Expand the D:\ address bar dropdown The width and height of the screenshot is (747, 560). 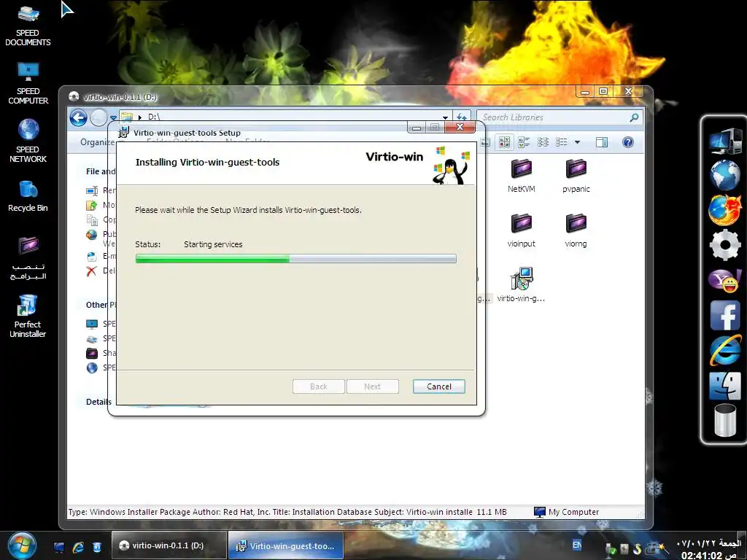coord(445,117)
